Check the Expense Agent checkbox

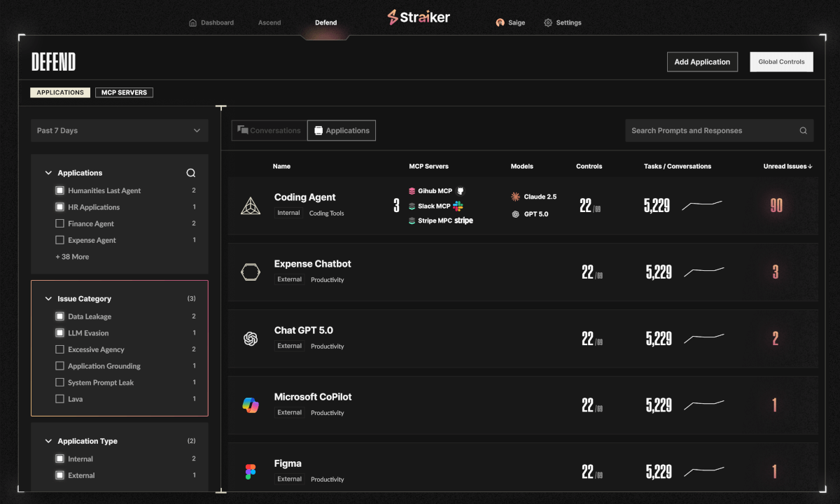59,240
